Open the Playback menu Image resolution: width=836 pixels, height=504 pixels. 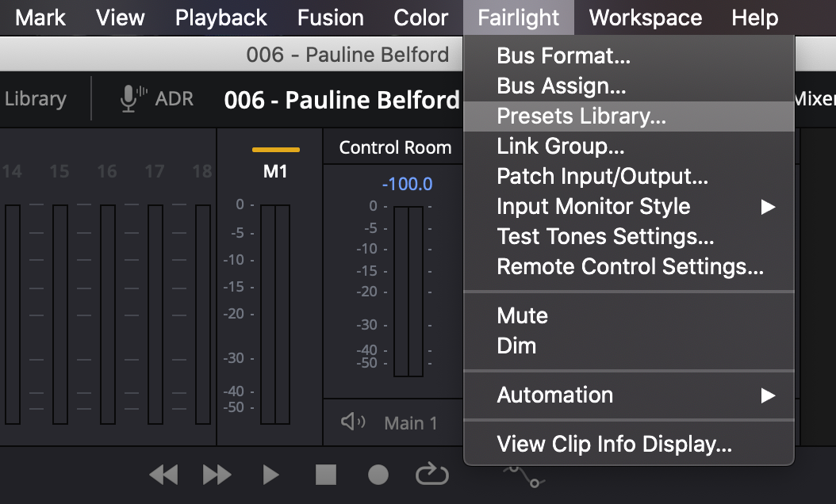(x=221, y=17)
